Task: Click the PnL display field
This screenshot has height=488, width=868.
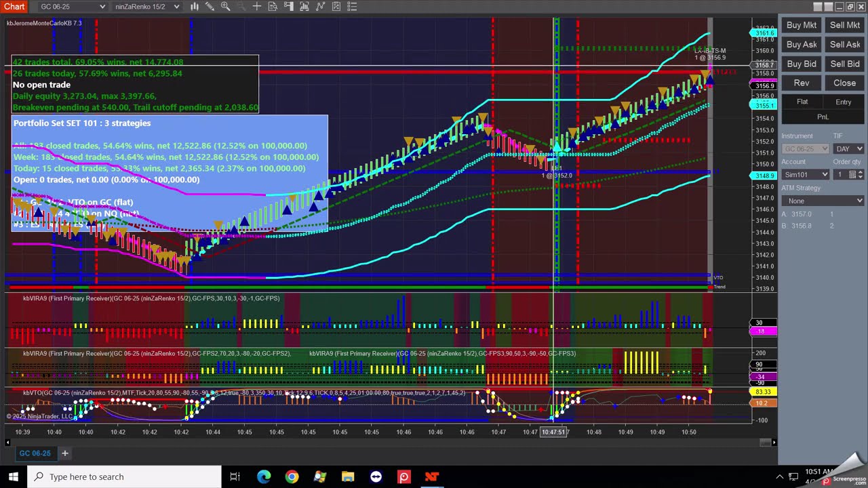Action: (x=823, y=117)
